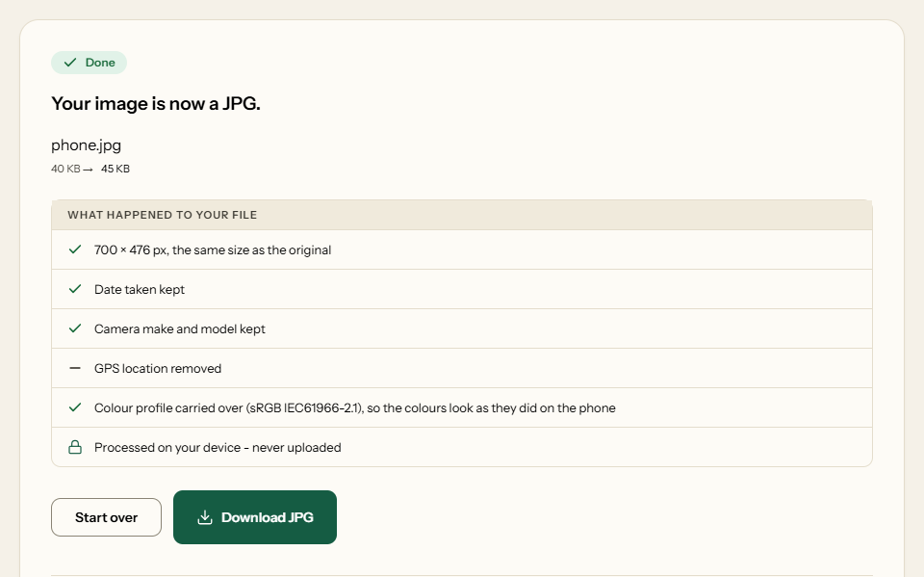Click the GPS location removed text
This screenshot has width=924, height=577.
coord(158,369)
